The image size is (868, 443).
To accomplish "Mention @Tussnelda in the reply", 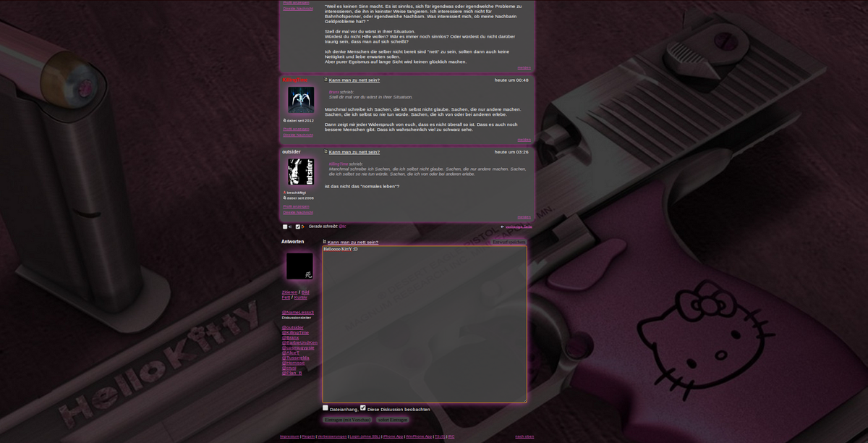I will (296, 358).
